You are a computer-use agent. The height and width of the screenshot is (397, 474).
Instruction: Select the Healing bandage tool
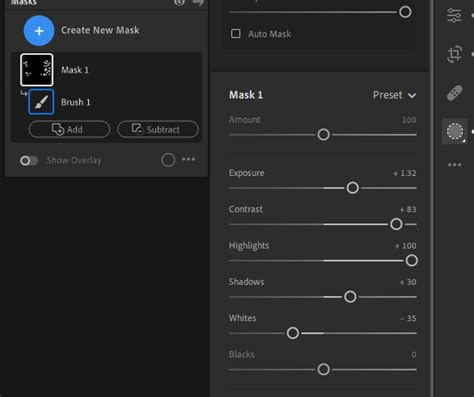(x=455, y=93)
